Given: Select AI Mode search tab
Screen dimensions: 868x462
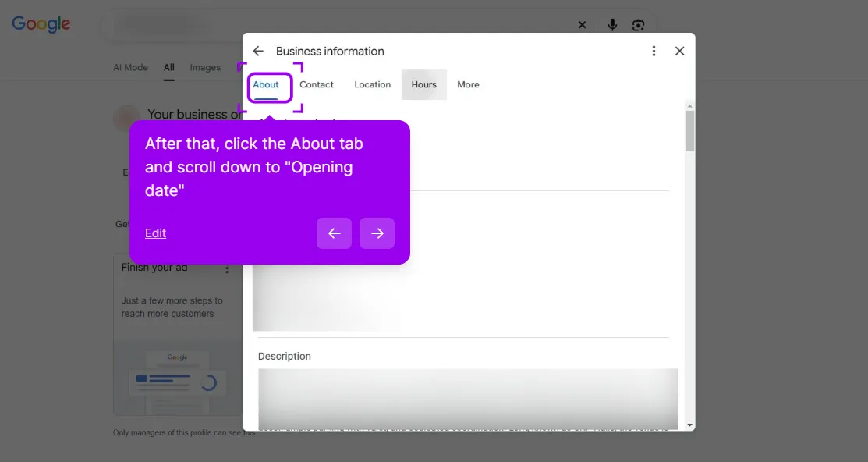Looking at the screenshot, I should 131,68.
